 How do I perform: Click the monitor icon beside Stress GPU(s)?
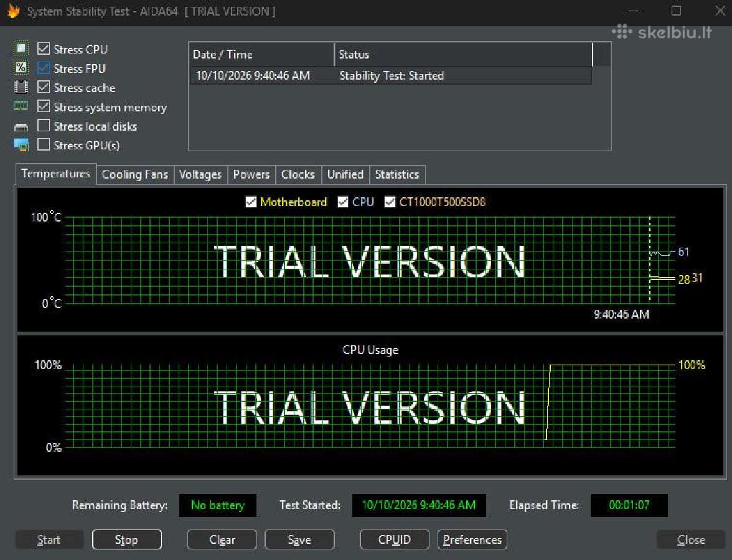tap(21, 144)
